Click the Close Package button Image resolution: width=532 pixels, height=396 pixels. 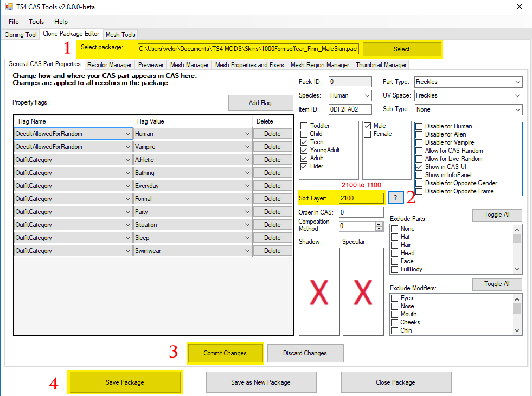395,382
